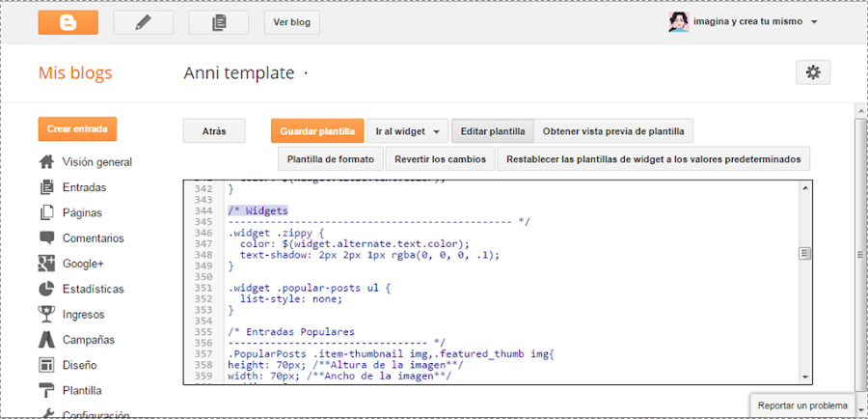
Task: Open the account menu dropdown arrow
Action: click(815, 22)
